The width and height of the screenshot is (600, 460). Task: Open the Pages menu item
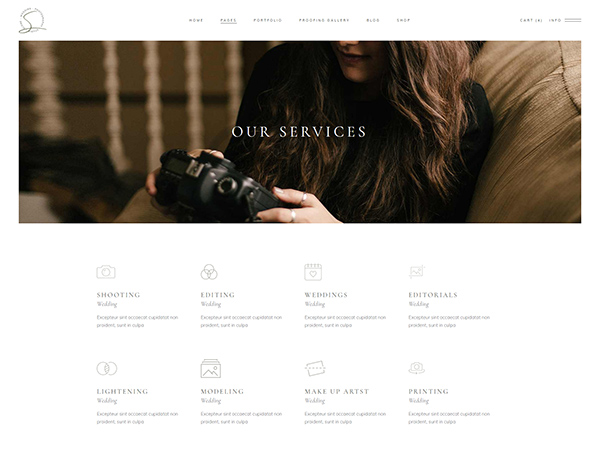click(x=228, y=20)
